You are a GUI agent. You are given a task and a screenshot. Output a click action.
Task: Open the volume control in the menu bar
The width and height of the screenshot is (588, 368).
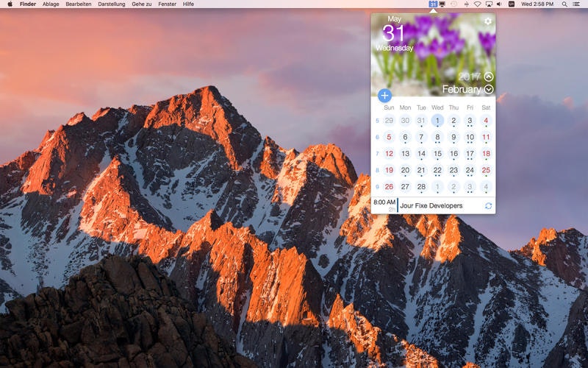pos(499,4)
